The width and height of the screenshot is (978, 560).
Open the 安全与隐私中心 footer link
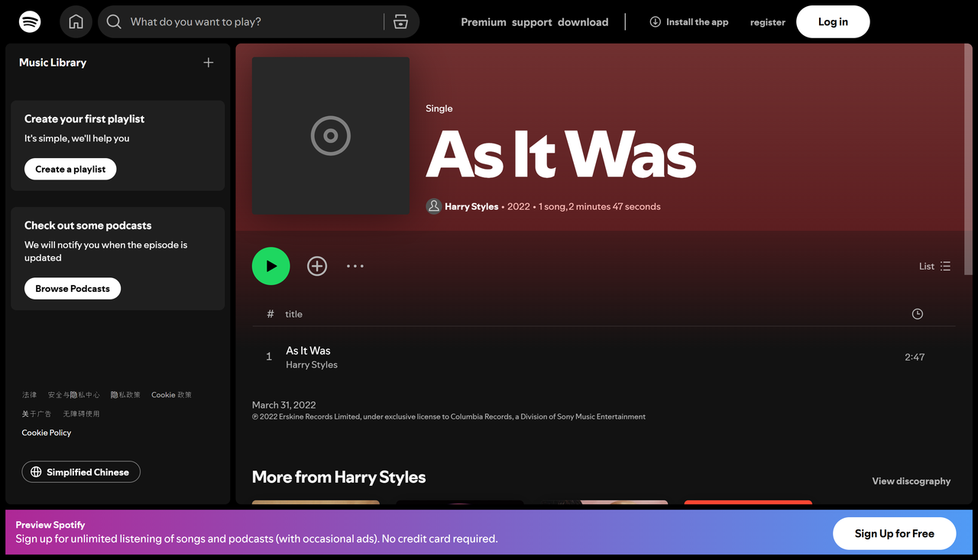pyautogui.click(x=74, y=395)
